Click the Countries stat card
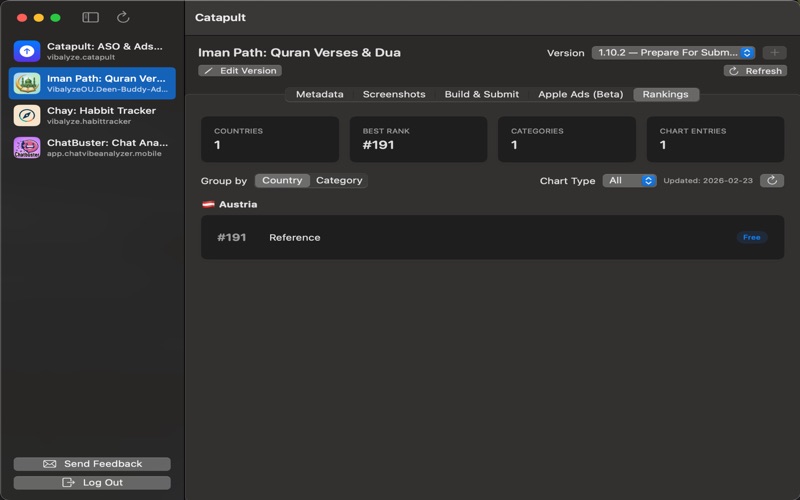This screenshot has width=800, height=500. point(270,139)
